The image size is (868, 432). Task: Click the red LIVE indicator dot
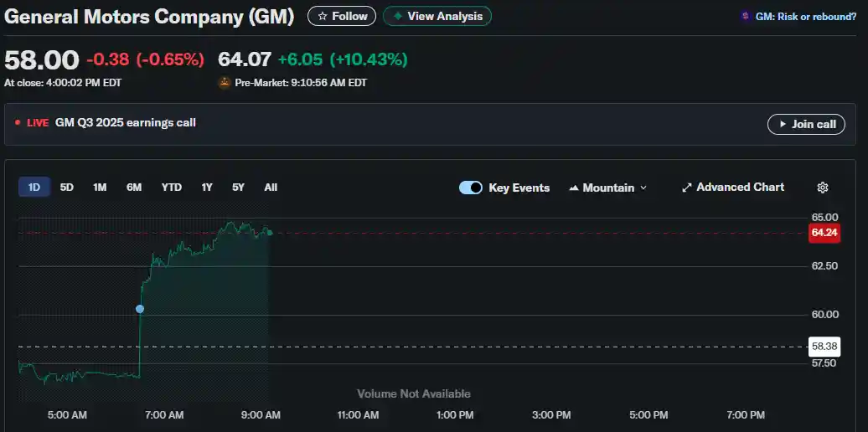[x=18, y=123]
